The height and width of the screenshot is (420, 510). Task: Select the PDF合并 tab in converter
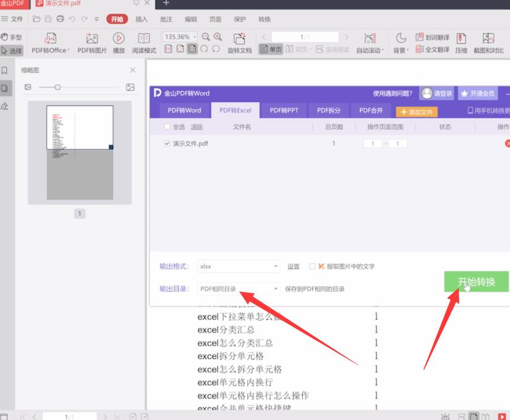(x=371, y=110)
